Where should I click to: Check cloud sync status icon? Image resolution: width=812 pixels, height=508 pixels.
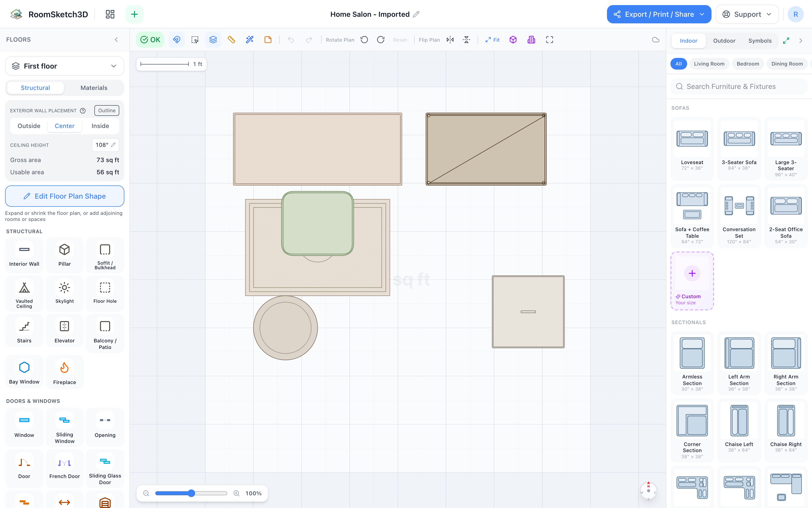tap(656, 40)
